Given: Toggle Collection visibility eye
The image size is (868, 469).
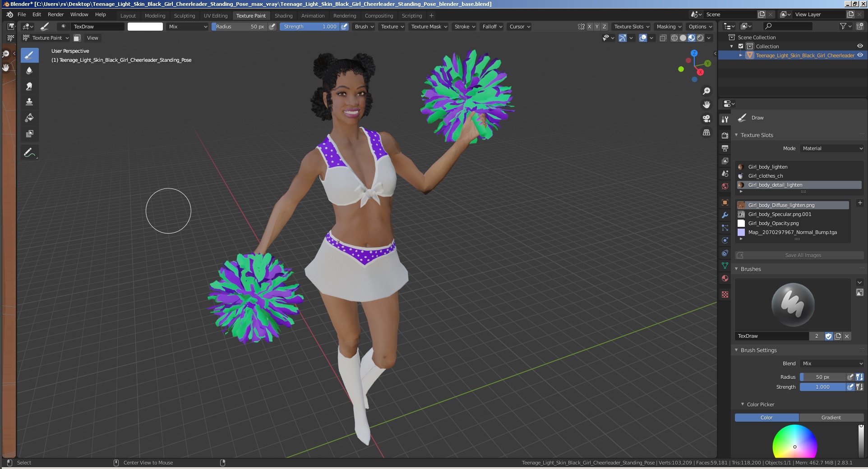Looking at the screenshot, I should tap(860, 46).
